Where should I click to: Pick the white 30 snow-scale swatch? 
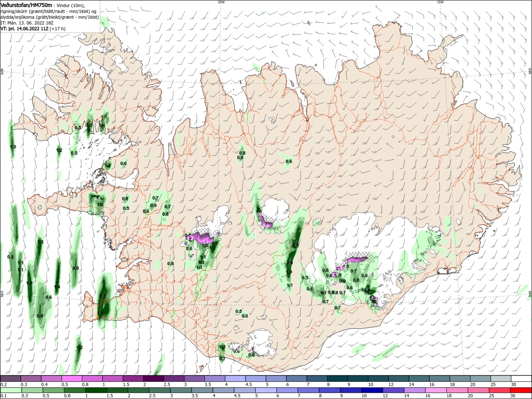(521, 379)
